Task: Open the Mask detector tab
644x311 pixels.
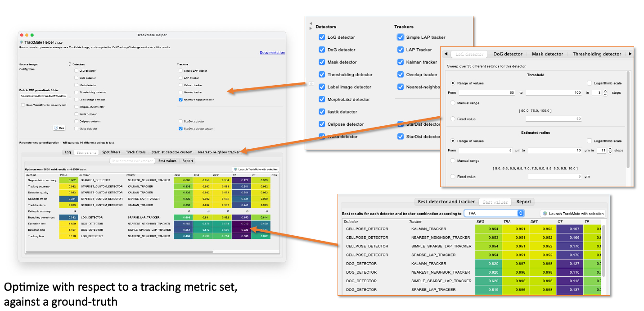Action: [x=547, y=54]
